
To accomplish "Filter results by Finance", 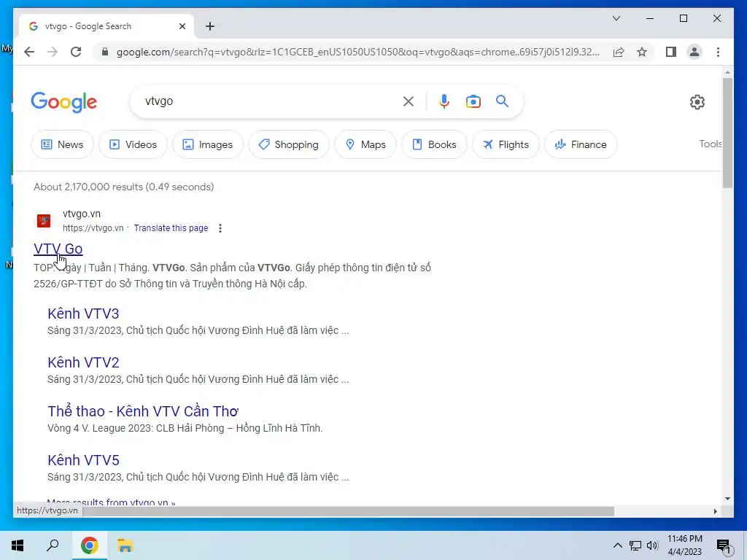I will click(581, 144).
